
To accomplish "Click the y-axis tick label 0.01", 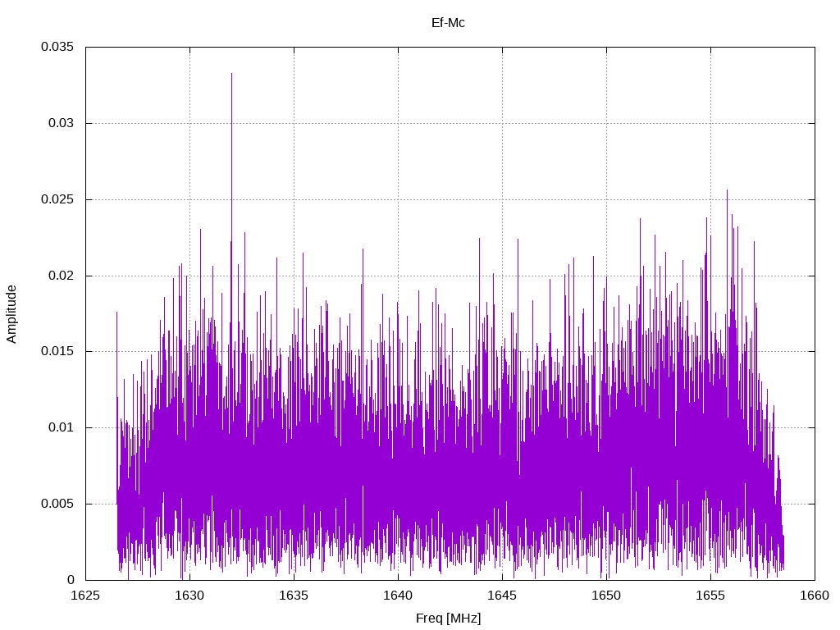I will [61, 427].
